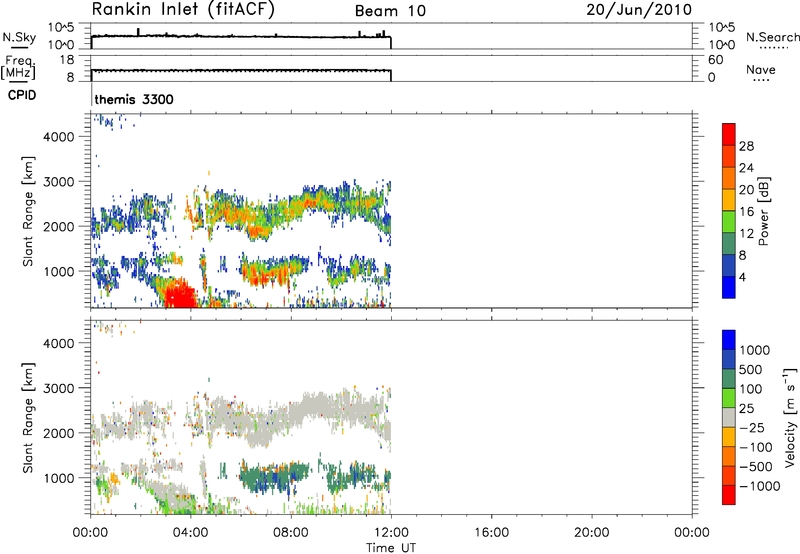The height and width of the screenshot is (554, 800).
Task: Click the "Power [dB]" colorbar title
Action: click(763, 211)
